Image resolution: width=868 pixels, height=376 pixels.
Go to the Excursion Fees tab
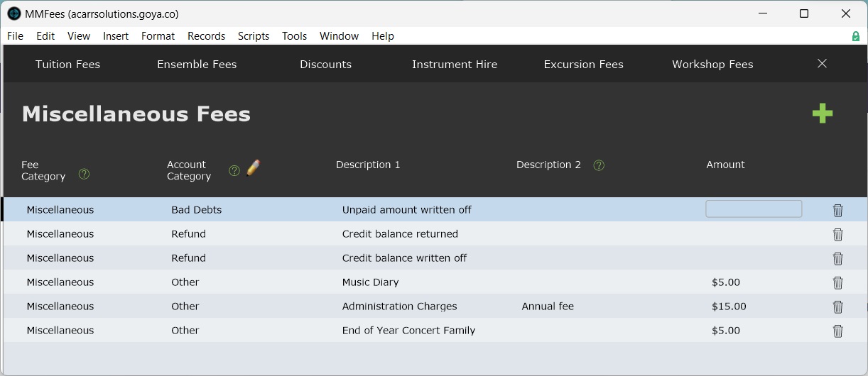coord(583,65)
